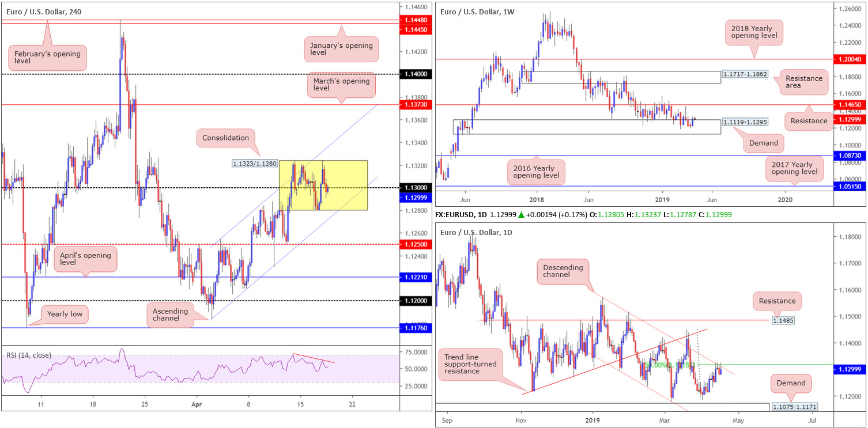
Task: Click the Resistance callout on daily chart
Action: tap(777, 301)
